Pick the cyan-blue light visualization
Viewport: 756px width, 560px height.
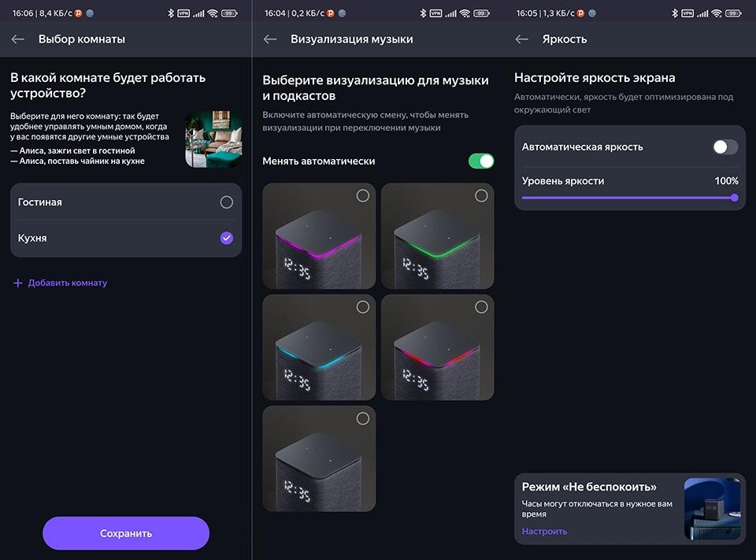pyautogui.click(x=319, y=347)
